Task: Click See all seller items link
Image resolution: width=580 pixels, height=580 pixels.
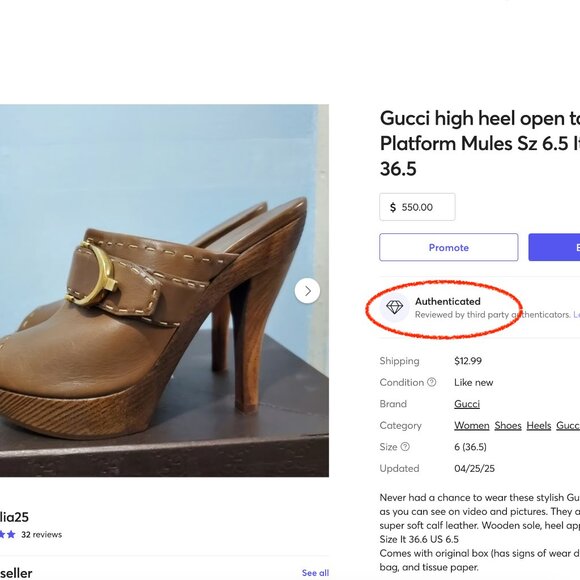Action: click(315, 573)
